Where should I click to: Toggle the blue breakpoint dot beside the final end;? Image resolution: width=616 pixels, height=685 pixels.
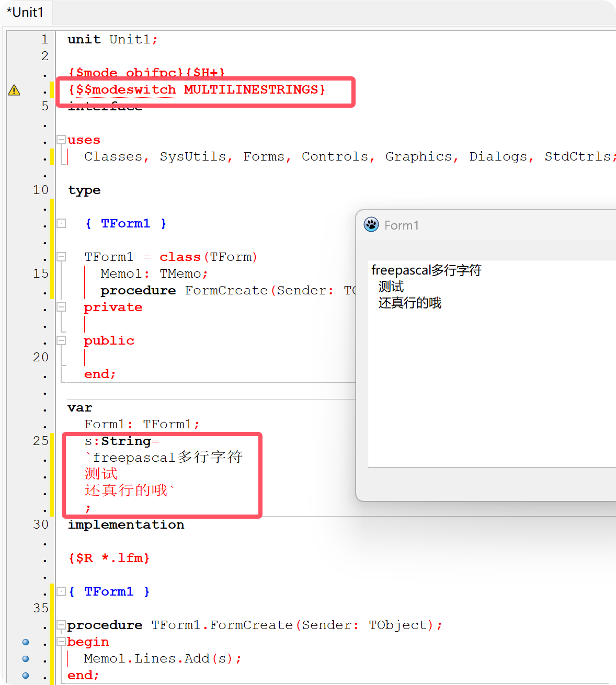tap(25, 676)
